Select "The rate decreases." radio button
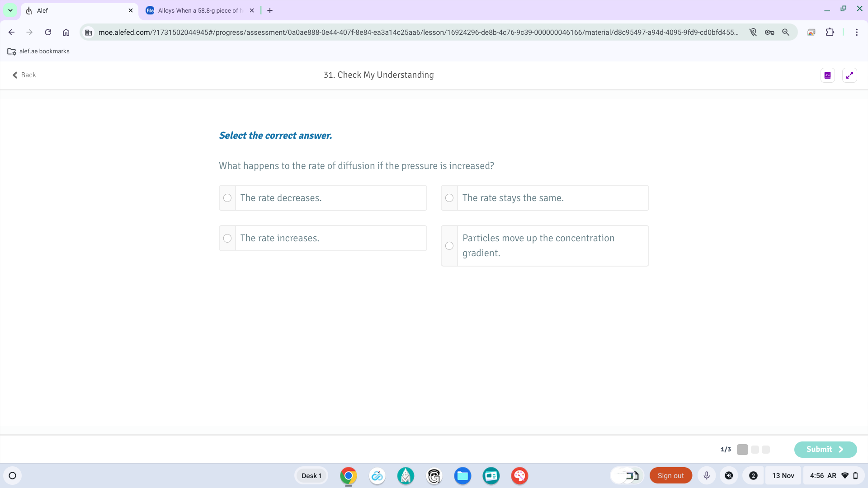The height and width of the screenshot is (488, 868). (x=227, y=198)
